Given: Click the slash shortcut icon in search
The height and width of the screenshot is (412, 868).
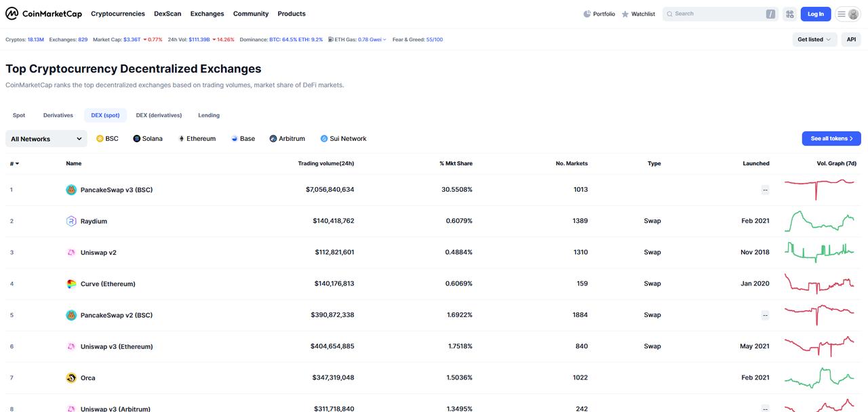Looking at the screenshot, I should (770, 14).
